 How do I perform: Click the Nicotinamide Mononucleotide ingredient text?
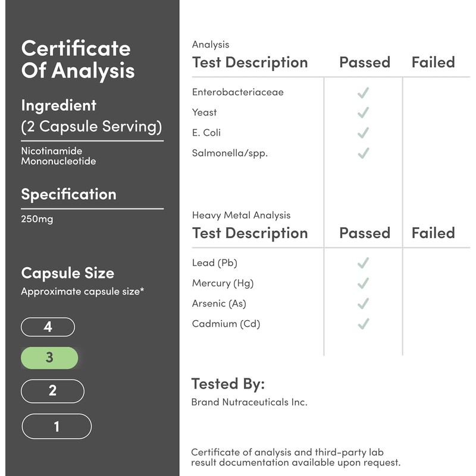(58, 156)
